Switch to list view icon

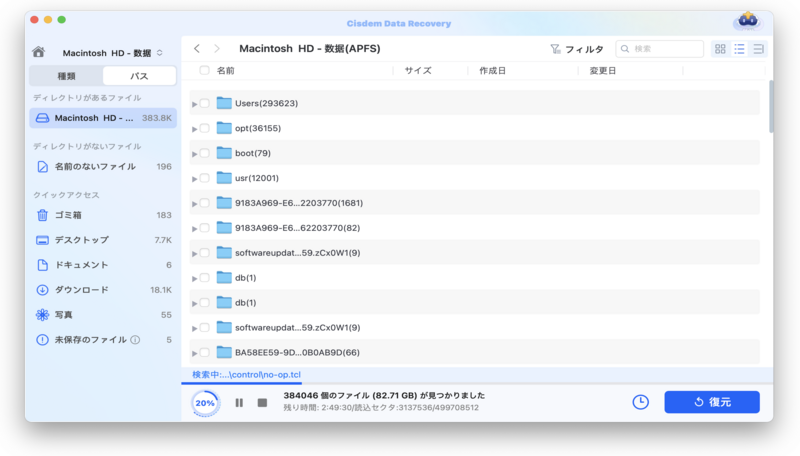point(739,49)
